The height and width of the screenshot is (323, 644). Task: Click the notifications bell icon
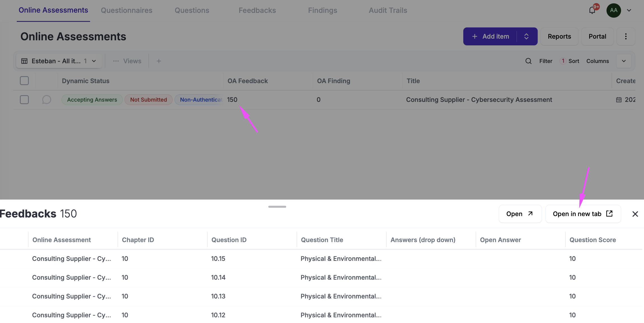click(x=592, y=11)
